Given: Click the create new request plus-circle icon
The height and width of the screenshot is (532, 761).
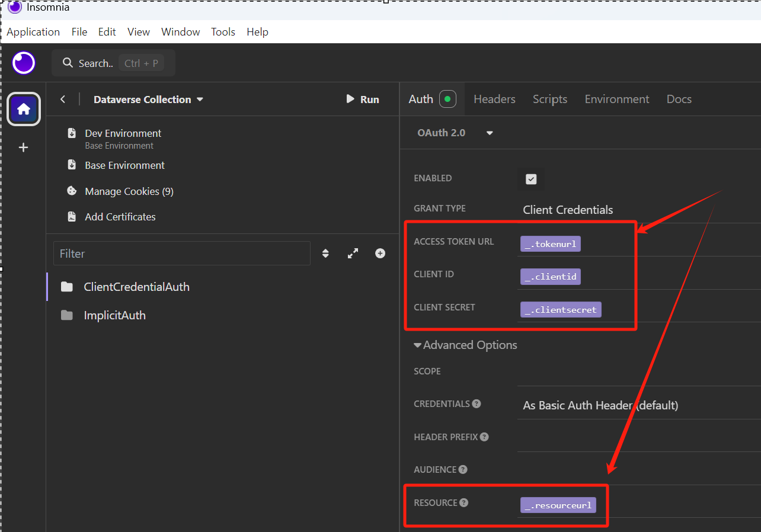Looking at the screenshot, I should pos(380,254).
